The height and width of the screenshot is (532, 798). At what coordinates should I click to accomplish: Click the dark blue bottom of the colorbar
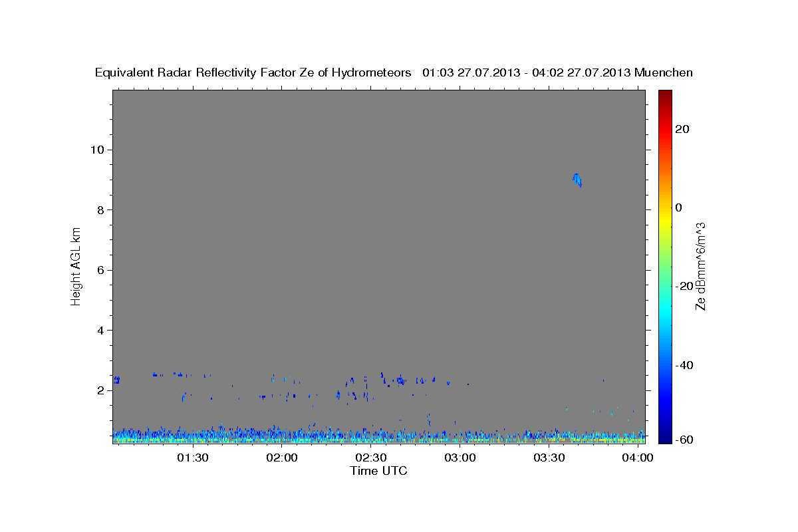pyautogui.click(x=665, y=436)
